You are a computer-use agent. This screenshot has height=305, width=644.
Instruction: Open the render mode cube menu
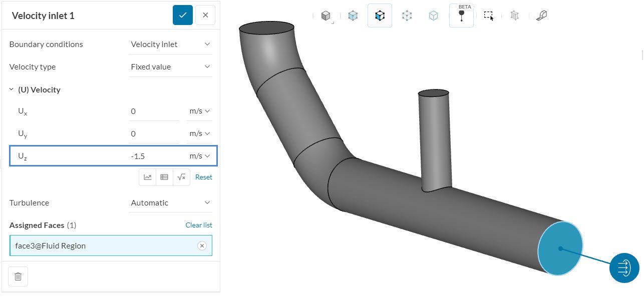pyautogui.click(x=326, y=16)
